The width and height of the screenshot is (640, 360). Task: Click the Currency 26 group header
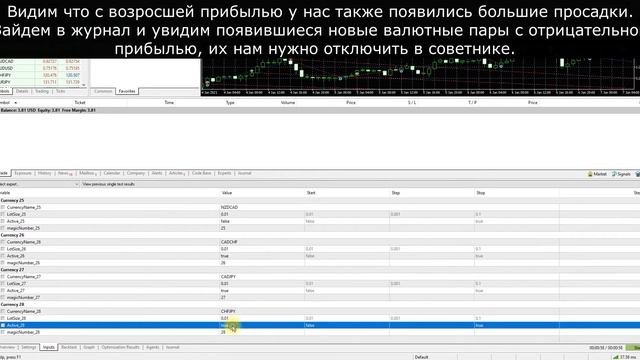coord(12,235)
